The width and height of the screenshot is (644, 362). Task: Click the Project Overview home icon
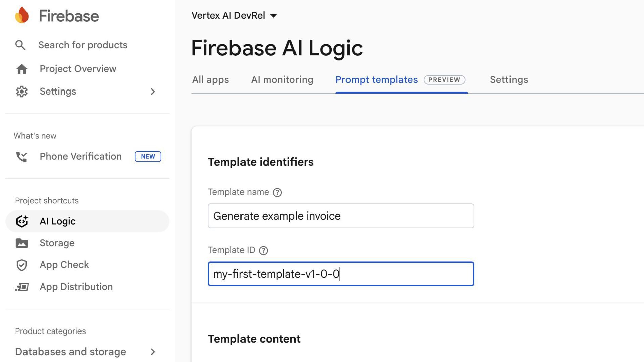22,69
